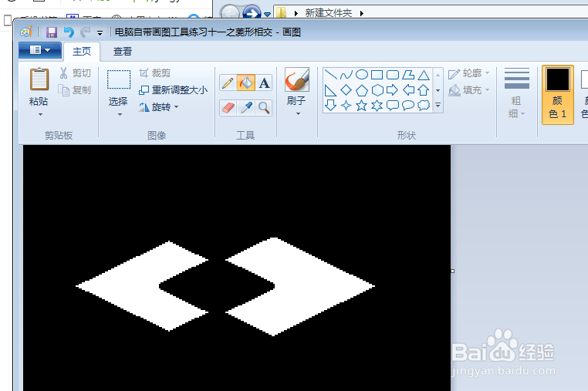Choose the Cloud callout shape
Screen dimensions: 588x391
click(x=424, y=106)
